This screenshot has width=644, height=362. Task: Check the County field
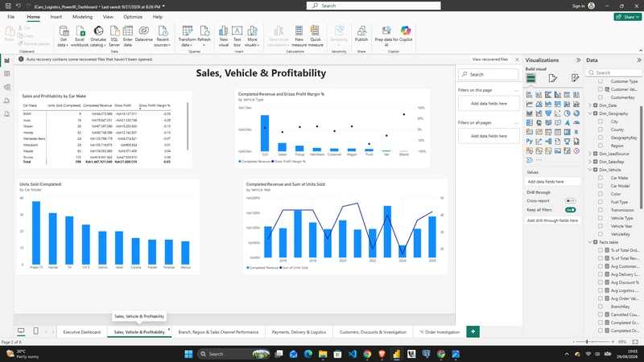click(601, 130)
